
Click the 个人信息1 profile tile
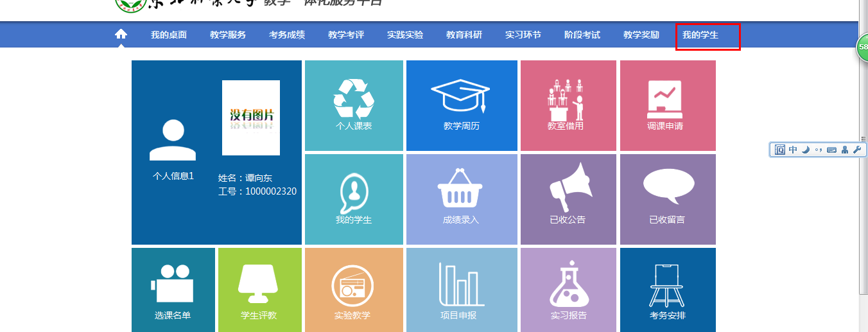173,151
